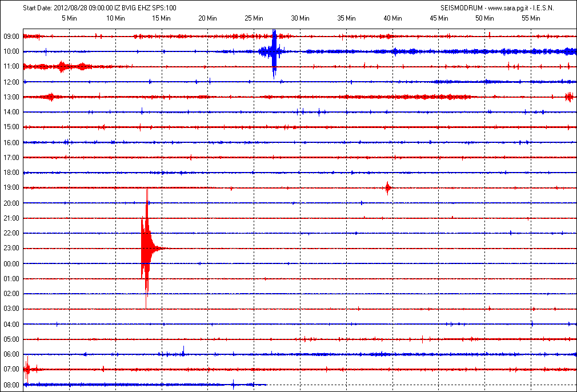Viewport: 577px width, 392px height.
Task: Click the "30 Min" time axis label
Action: click(300, 18)
